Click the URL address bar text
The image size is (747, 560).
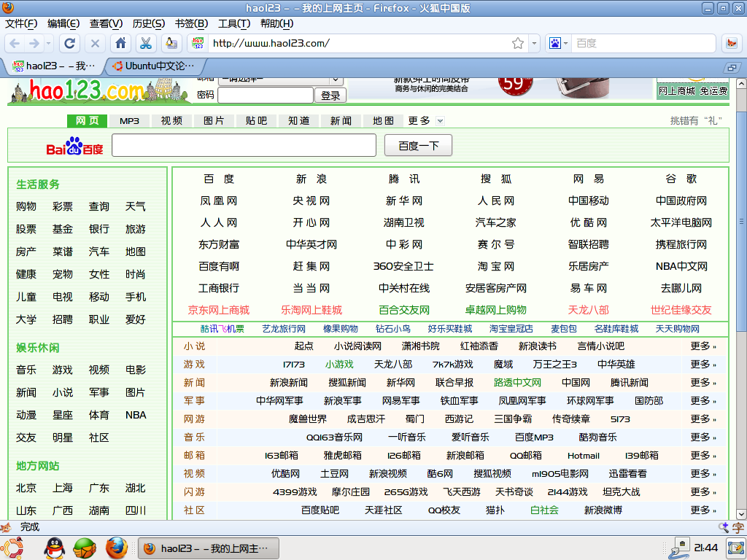pos(271,43)
